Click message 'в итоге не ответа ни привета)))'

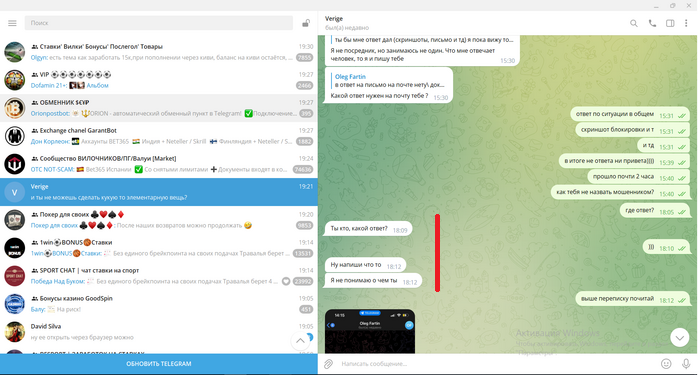(x=623, y=162)
